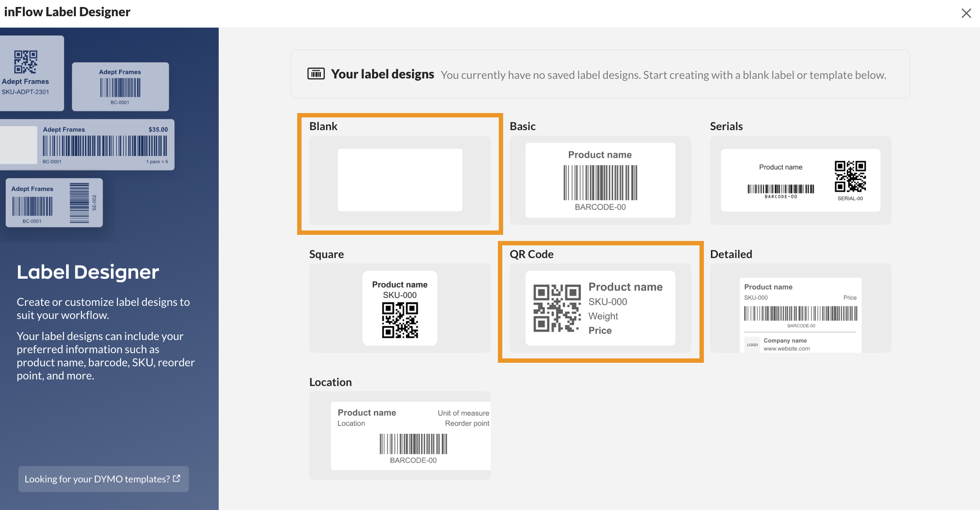Screen dimensions: 980x510
Task: Click the 'Location' template title text
Action: 330,382
